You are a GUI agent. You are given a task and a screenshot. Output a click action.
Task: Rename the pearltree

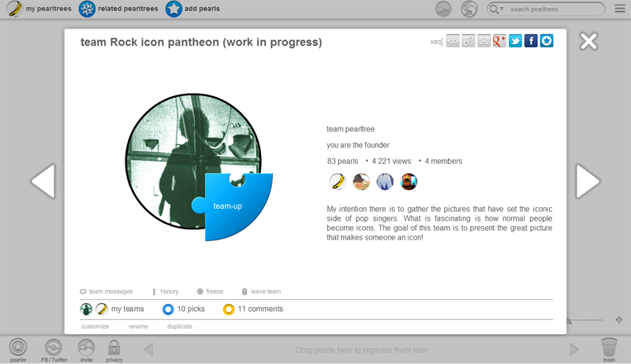(139, 326)
